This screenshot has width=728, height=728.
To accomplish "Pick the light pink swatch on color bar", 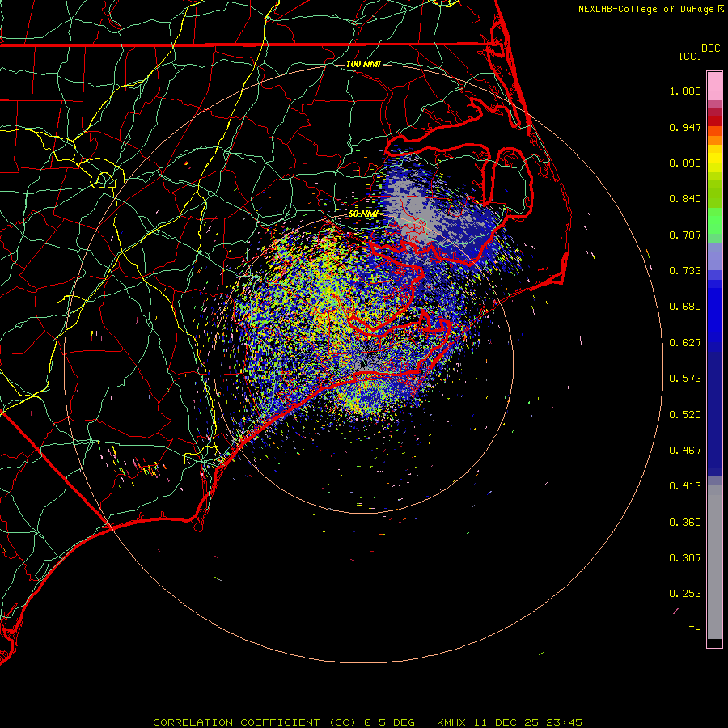I will pos(714,87).
